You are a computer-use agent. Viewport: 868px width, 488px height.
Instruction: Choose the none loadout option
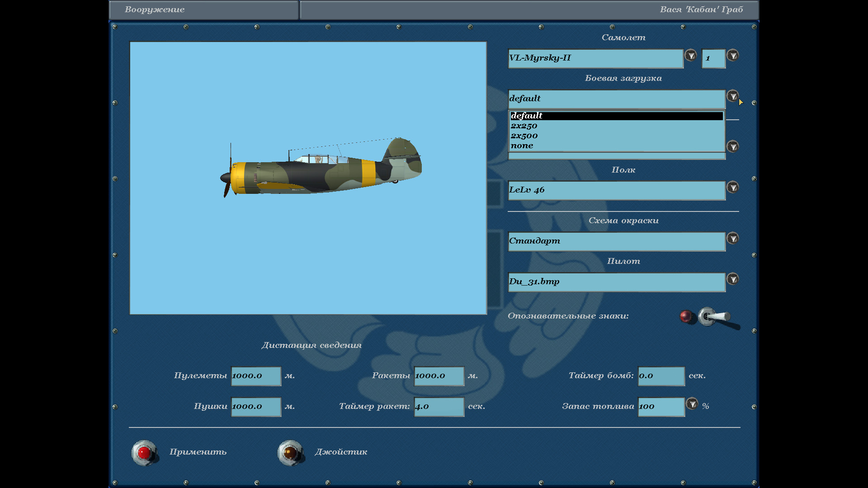click(x=522, y=145)
